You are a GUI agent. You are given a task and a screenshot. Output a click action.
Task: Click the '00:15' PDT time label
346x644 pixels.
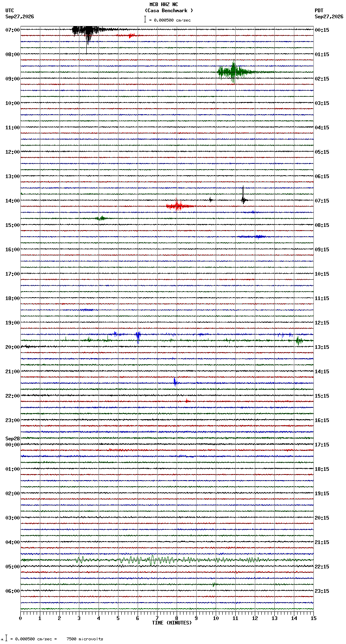322,30
